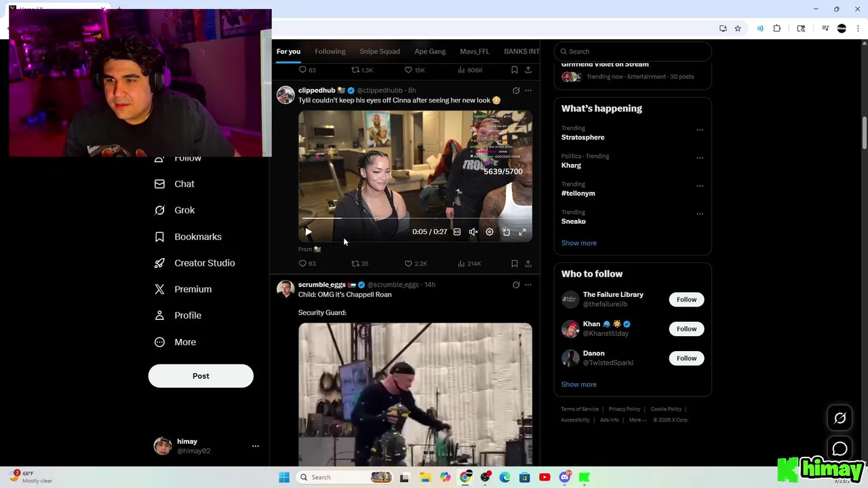
Task: Click the Post button
Action: coord(201,376)
